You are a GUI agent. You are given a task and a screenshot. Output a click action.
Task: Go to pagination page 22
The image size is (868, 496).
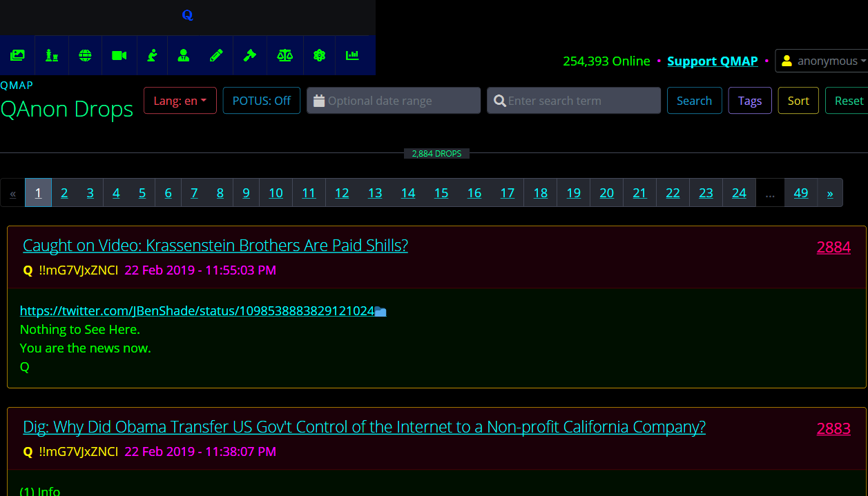tap(673, 192)
